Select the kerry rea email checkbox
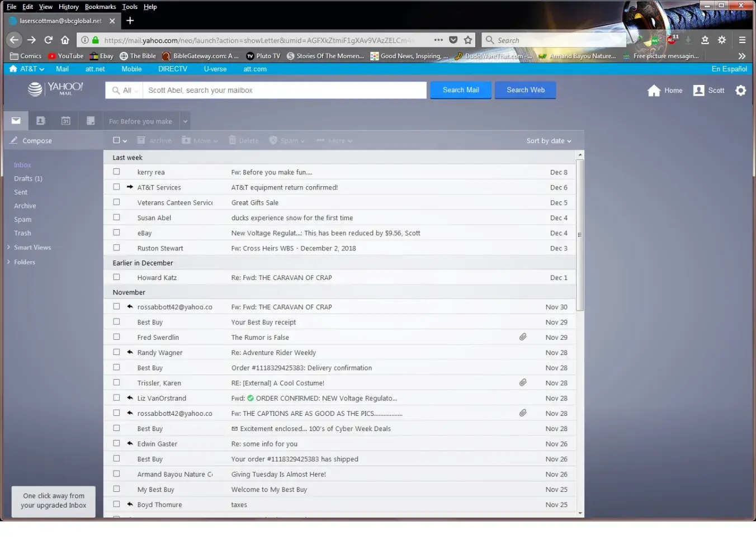The image size is (756, 559). coord(116,172)
